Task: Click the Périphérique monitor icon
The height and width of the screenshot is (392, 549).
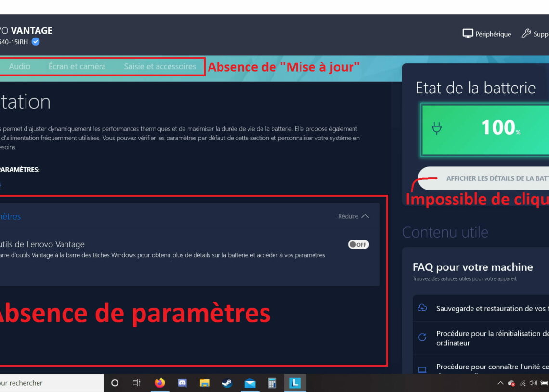Action: pyautogui.click(x=468, y=34)
